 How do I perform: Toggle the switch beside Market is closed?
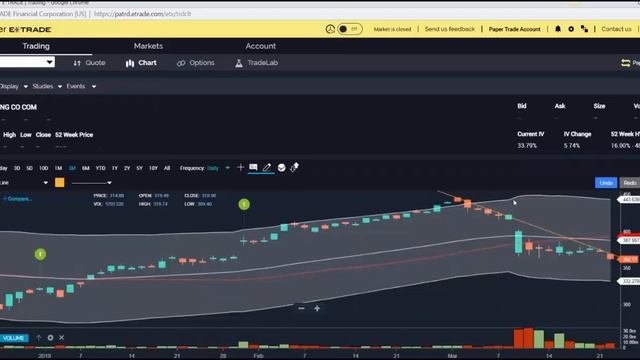tap(350, 29)
